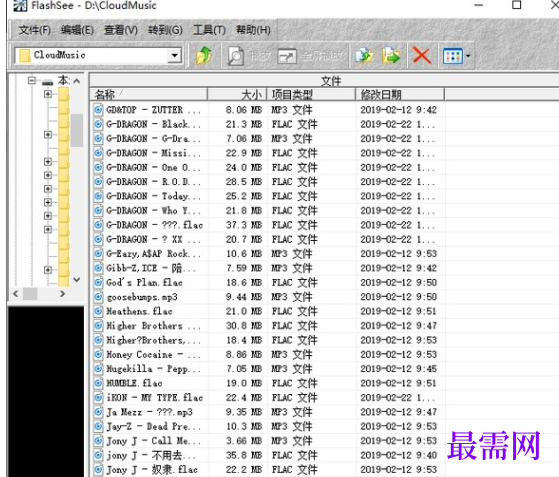Sort files by 修改日期 column header

click(x=400, y=94)
